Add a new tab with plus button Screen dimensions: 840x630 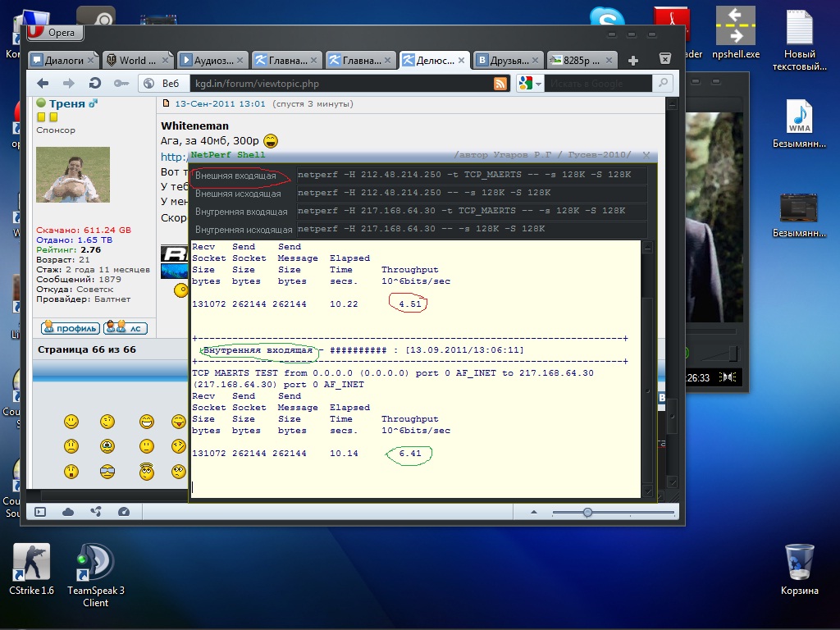coord(632,60)
